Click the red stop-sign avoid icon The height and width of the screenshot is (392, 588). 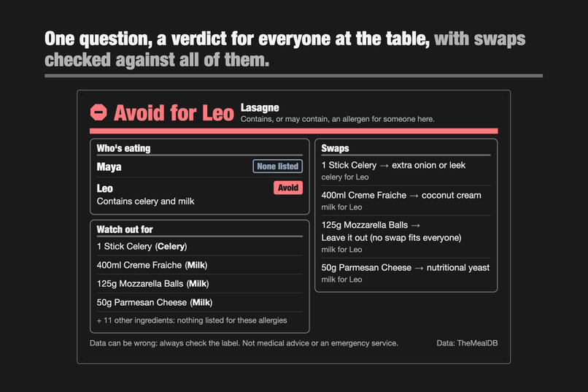(98, 112)
